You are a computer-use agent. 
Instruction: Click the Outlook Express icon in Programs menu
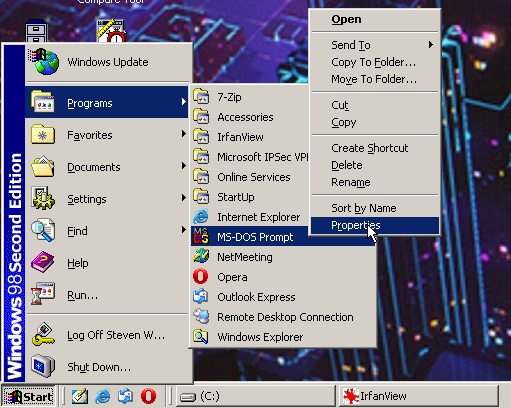[x=201, y=297]
